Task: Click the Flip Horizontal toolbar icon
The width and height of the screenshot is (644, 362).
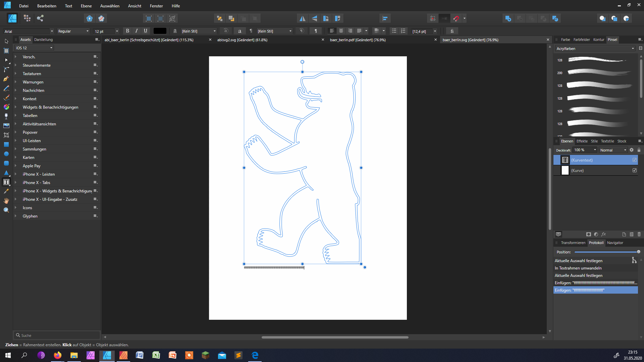Action: coord(302,18)
